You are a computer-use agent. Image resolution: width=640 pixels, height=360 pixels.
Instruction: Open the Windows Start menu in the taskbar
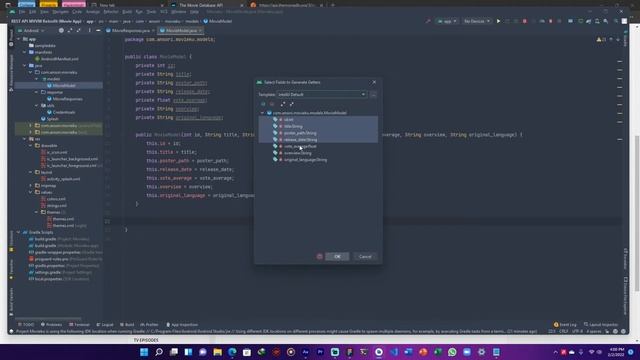tap(144, 352)
